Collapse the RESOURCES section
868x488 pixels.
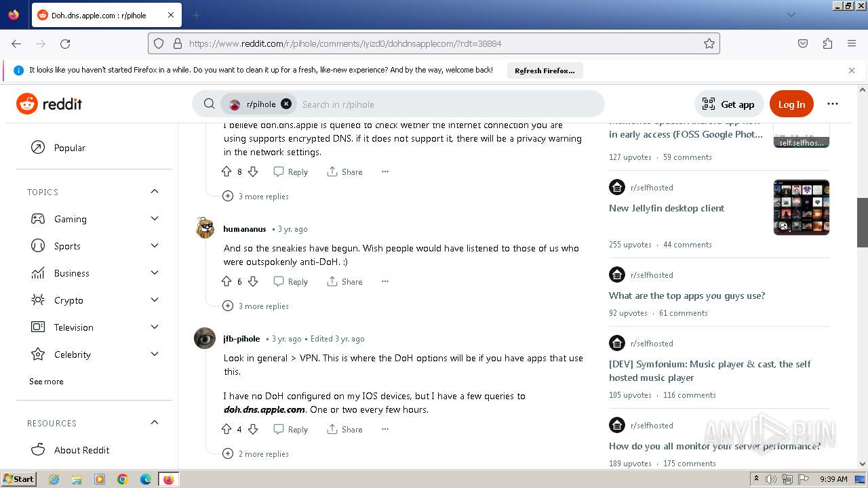pyautogui.click(x=155, y=423)
